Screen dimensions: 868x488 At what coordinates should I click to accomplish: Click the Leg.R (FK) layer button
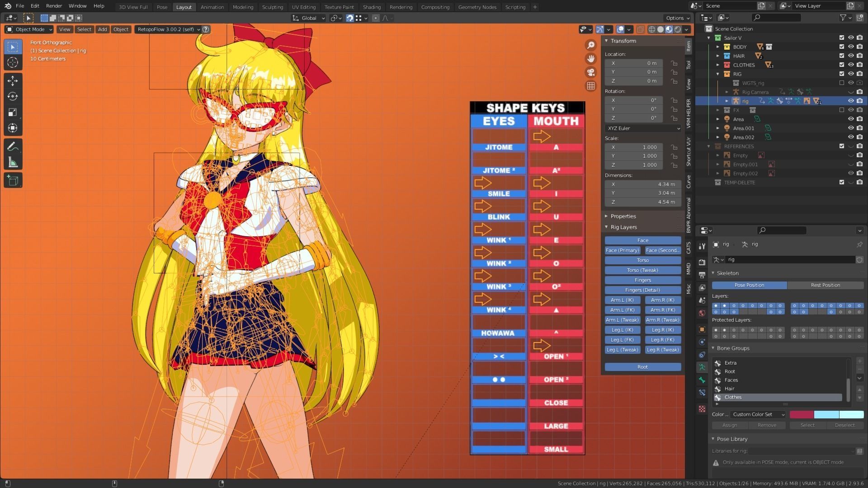click(663, 340)
